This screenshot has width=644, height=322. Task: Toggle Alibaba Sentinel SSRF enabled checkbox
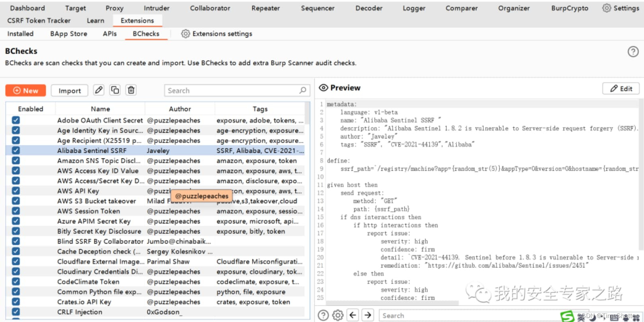coord(16,150)
